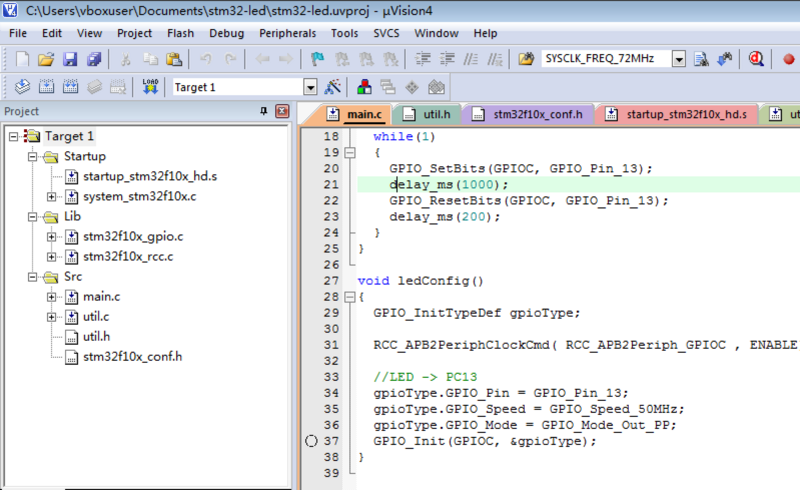Open the Target 1 dropdown
800x490 pixels.
point(309,87)
